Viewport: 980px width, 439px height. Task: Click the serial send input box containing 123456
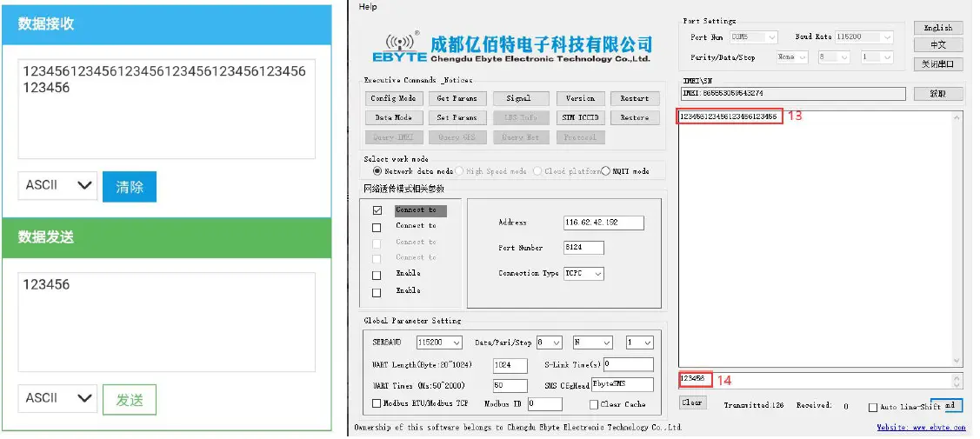tap(816, 380)
